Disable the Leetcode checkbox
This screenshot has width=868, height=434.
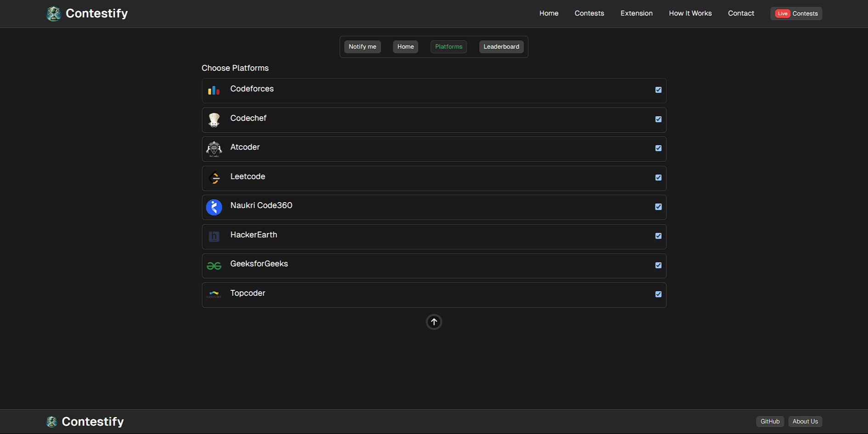pos(659,177)
